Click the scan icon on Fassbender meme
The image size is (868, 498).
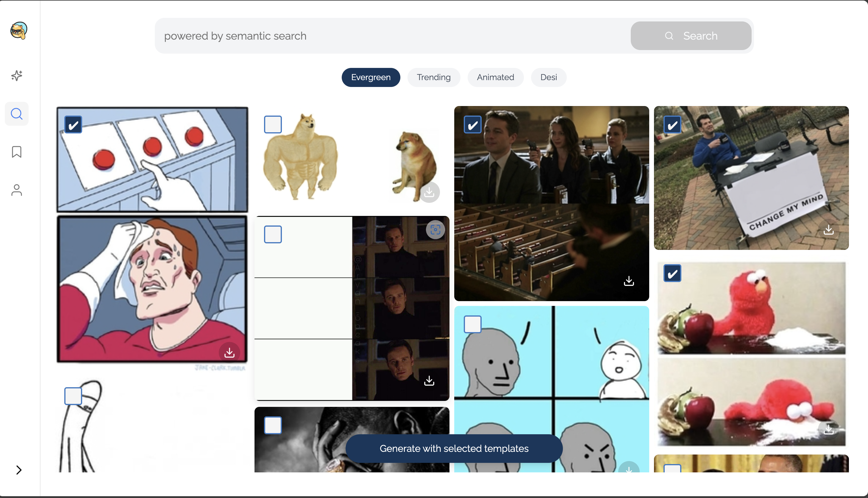(435, 230)
